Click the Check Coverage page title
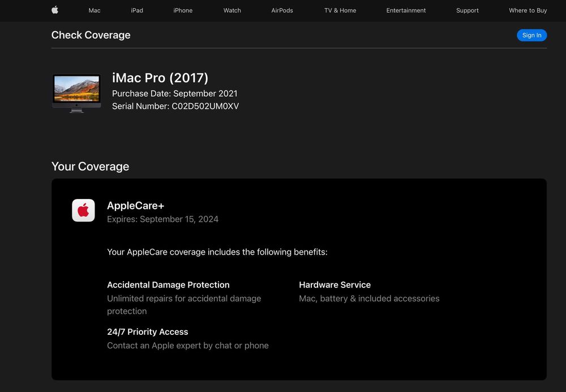This screenshot has width=566, height=392. click(91, 35)
